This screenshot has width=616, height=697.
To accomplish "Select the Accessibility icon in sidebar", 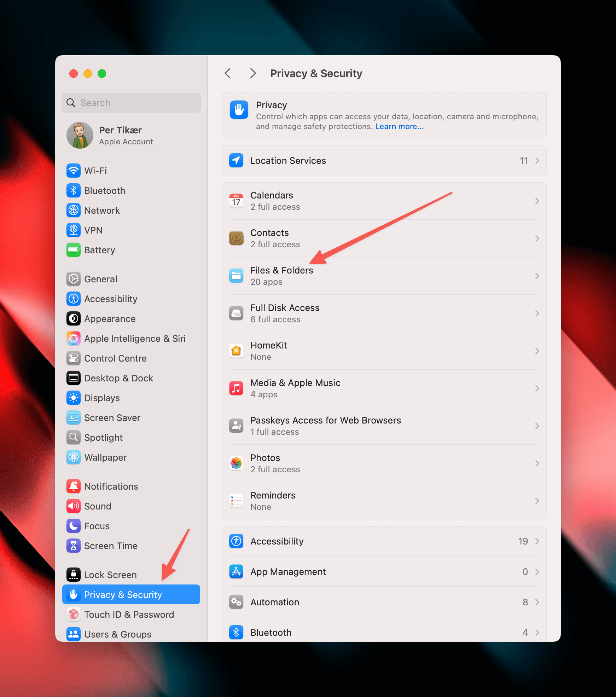I will (73, 299).
